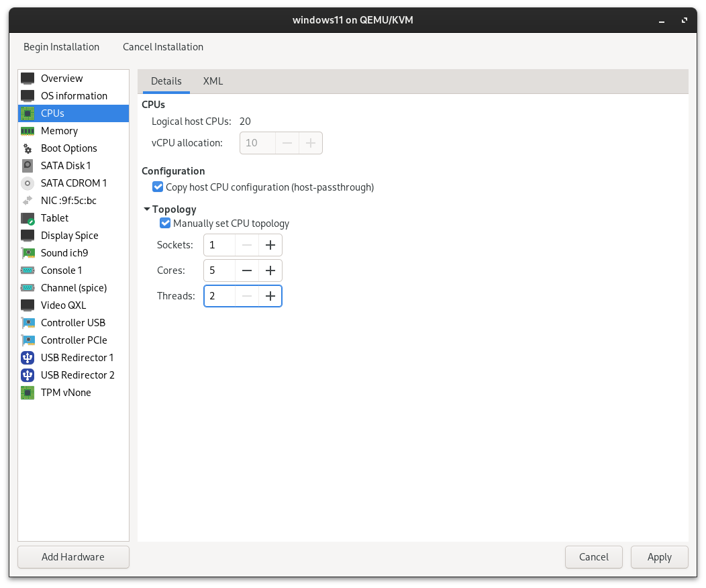Image resolution: width=706 pixels, height=588 pixels.
Task: Click the TPM vNone chip icon
Action: point(28,393)
